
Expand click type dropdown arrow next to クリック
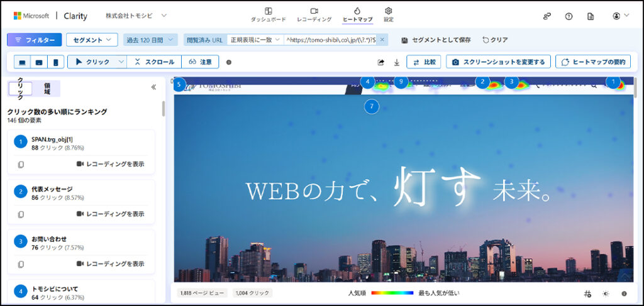pos(121,62)
